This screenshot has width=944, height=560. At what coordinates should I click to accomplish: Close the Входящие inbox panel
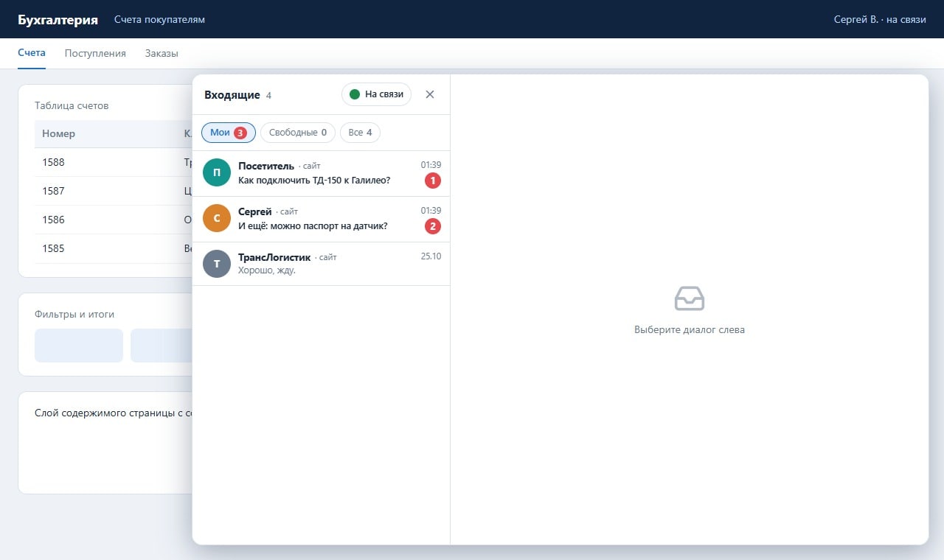pos(430,94)
